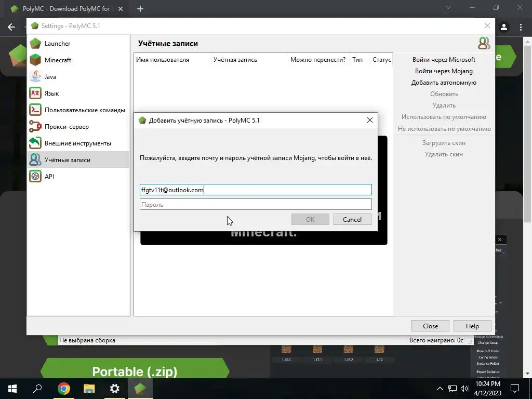Open the Windows Start menu
Screen dimensions: 532x399
(x=12, y=389)
